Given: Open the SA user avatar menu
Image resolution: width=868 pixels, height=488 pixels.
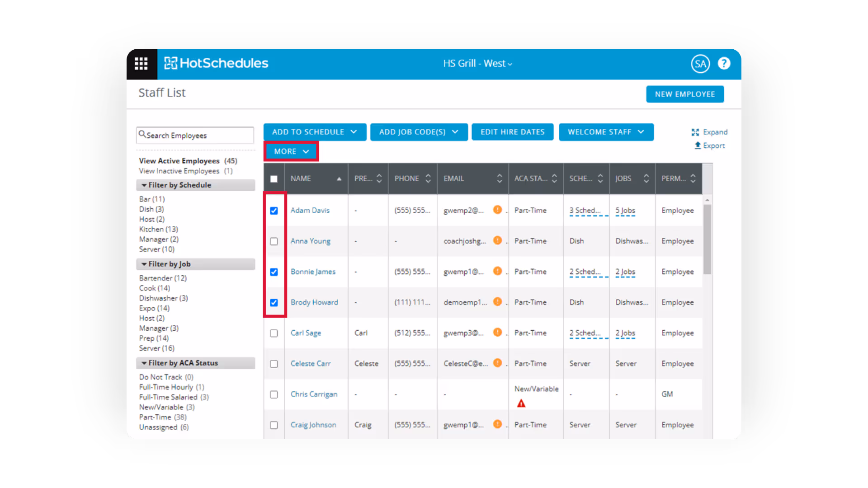Looking at the screenshot, I should [700, 64].
